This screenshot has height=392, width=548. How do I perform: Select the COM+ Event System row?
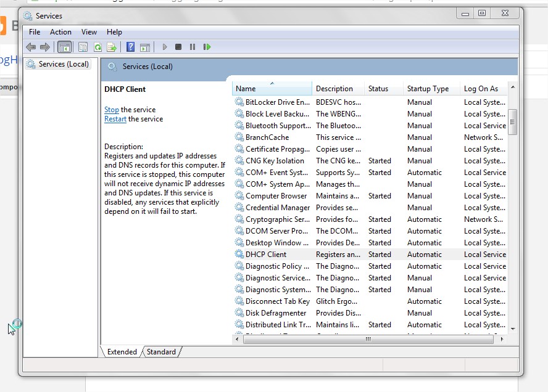coord(370,173)
